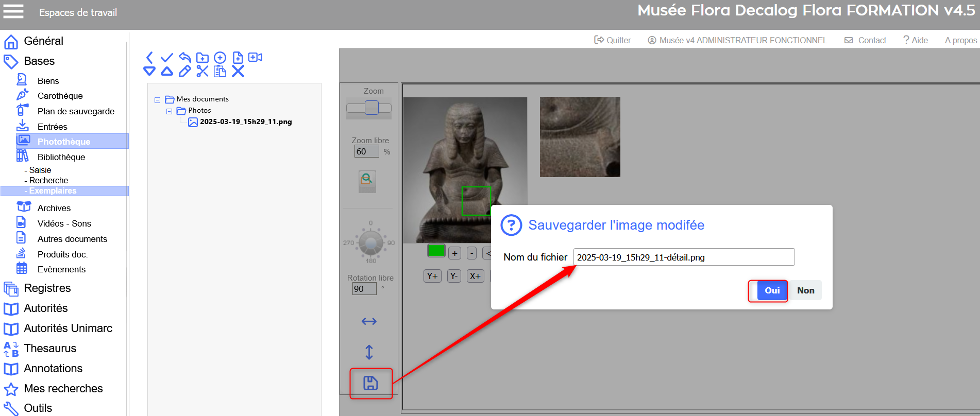Click the save image floppy disk icon
980x416 pixels.
click(370, 383)
